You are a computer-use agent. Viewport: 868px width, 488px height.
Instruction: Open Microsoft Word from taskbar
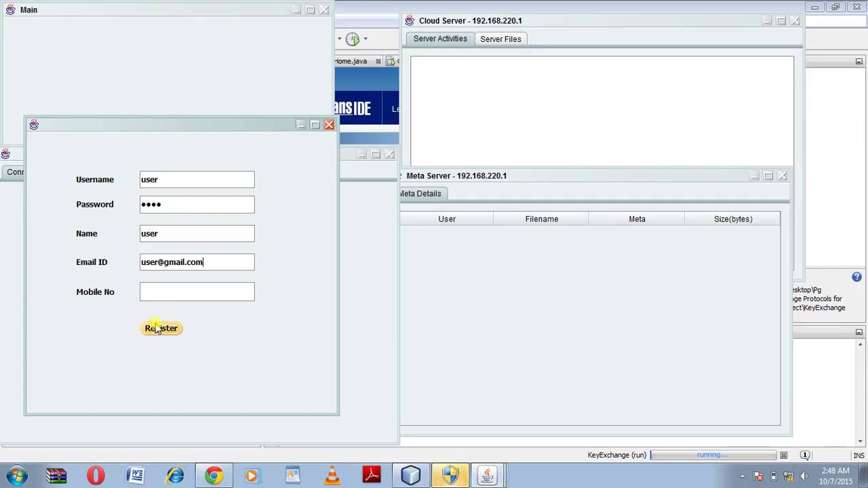tap(135, 476)
